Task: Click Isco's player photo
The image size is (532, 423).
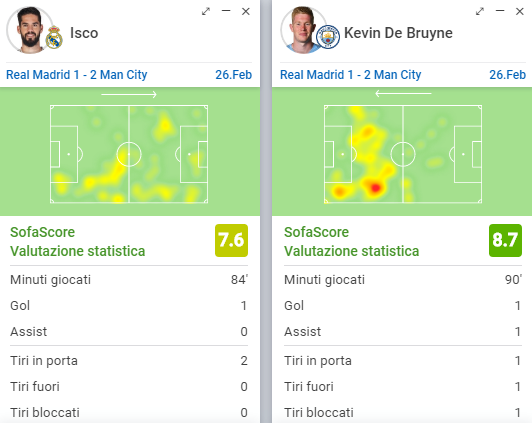Action: [30, 30]
